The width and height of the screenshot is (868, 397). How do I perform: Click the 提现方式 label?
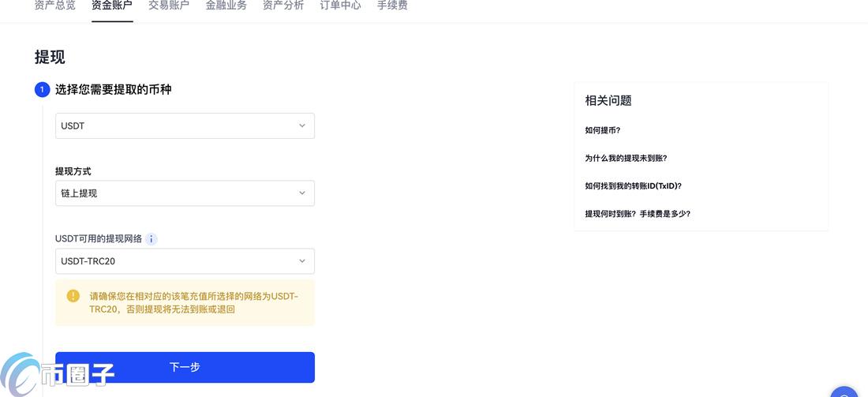pos(73,171)
